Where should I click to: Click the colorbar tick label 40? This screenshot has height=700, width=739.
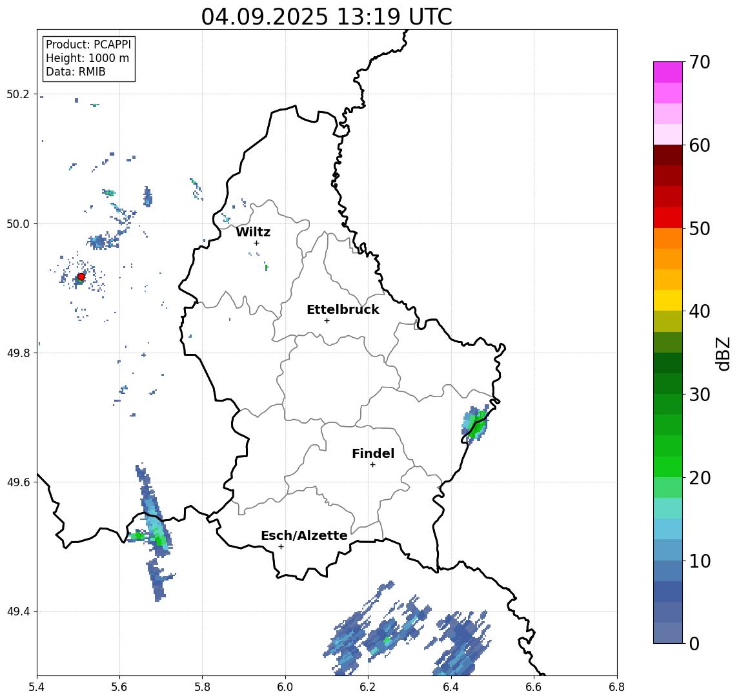pyautogui.click(x=700, y=311)
